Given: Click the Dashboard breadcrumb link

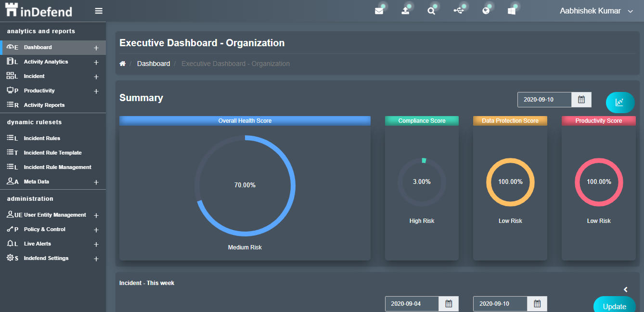Looking at the screenshot, I should (154, 64).
